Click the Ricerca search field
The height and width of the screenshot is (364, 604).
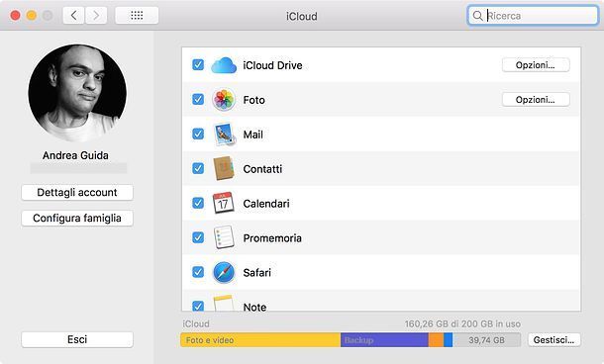(533, 16)
